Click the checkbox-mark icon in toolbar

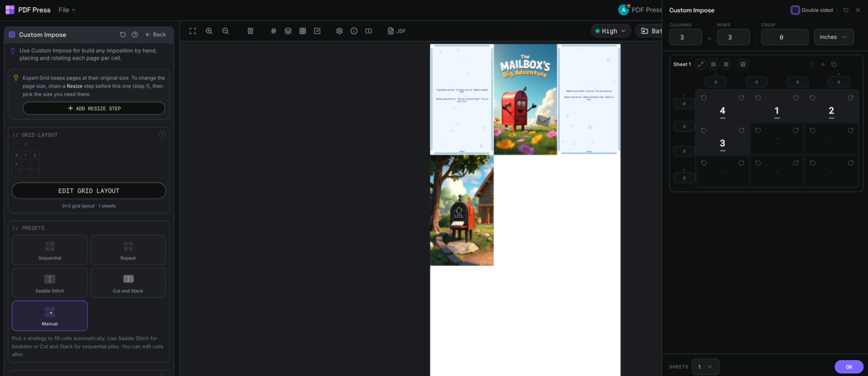coord(317,31)
